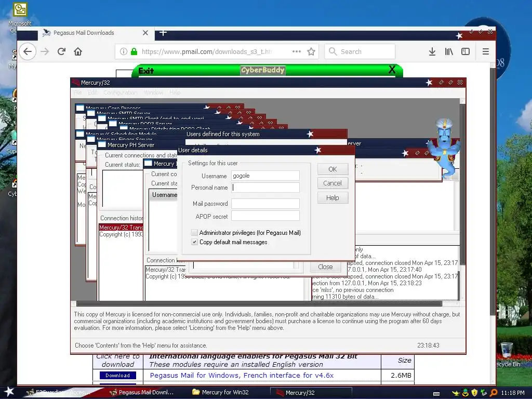Click the star icon in the User details title bar
Screen dimensions: 532x399
click(x=317, y=150)
